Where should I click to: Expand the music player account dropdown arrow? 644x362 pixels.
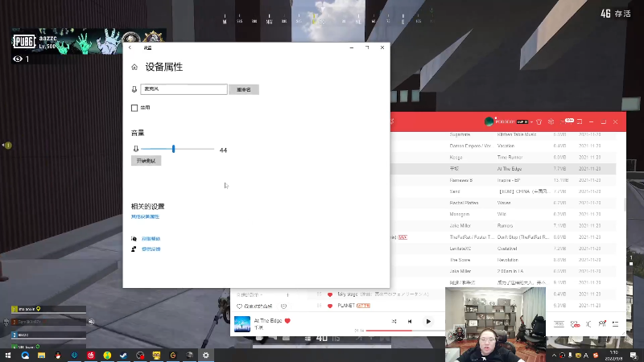click(531, 122)
